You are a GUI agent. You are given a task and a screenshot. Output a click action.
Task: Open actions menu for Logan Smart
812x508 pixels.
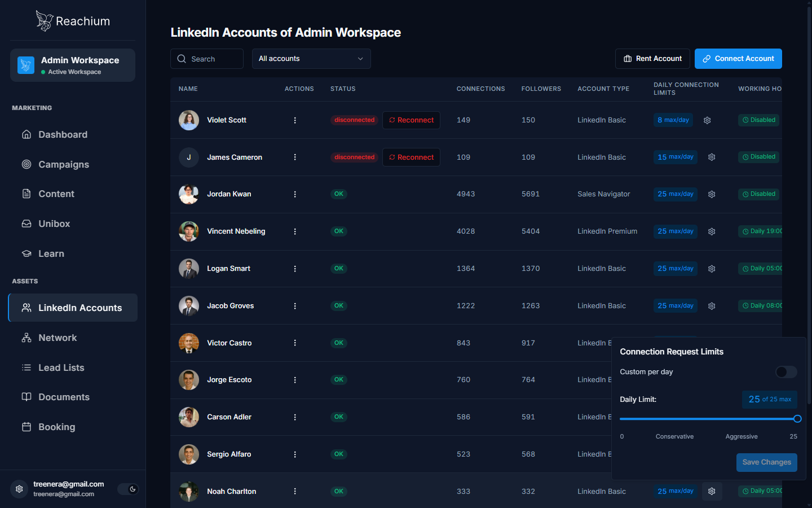click(x=295, y=269)
